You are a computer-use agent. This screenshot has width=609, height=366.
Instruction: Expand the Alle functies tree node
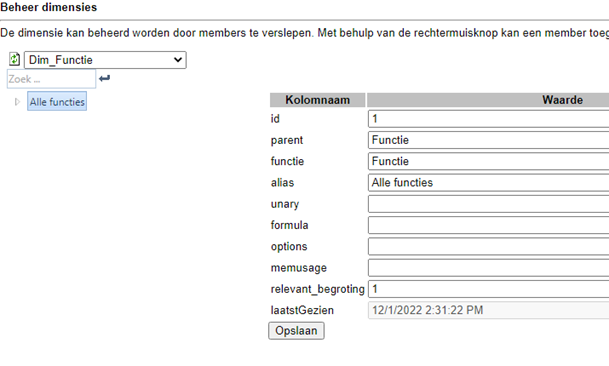point(17,102)
